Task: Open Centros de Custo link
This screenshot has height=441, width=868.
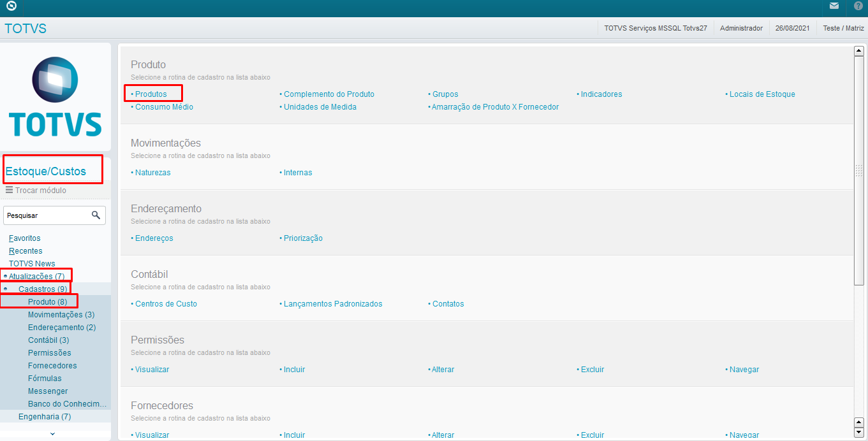Action: [166, 304]
